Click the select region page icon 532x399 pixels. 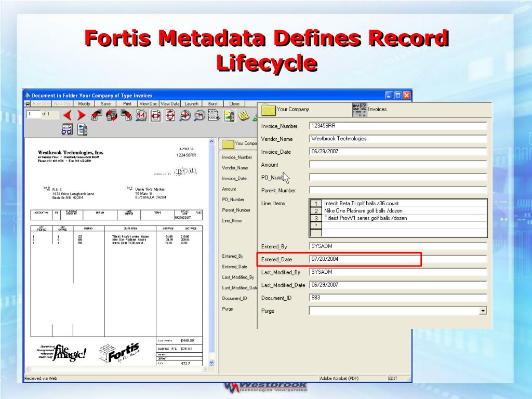click(x=214, y=115)
